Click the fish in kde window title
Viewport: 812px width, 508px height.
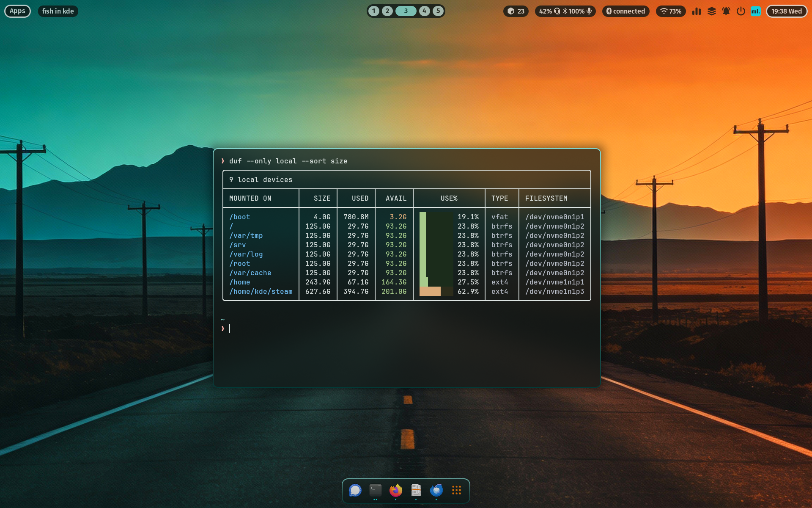coord(58,11)
